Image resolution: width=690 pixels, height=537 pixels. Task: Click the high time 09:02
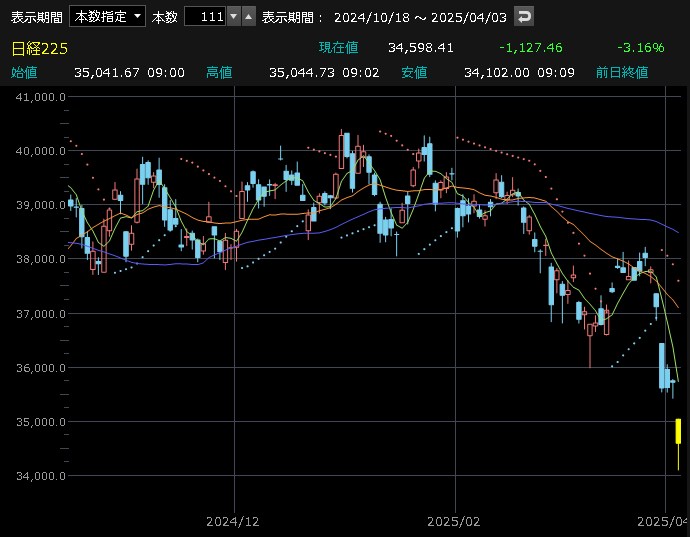pos(361,73)
